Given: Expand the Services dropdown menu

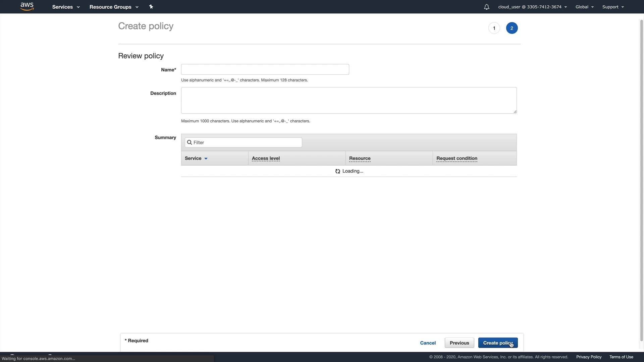Looking at the screenshot, I should coord(66,7).
